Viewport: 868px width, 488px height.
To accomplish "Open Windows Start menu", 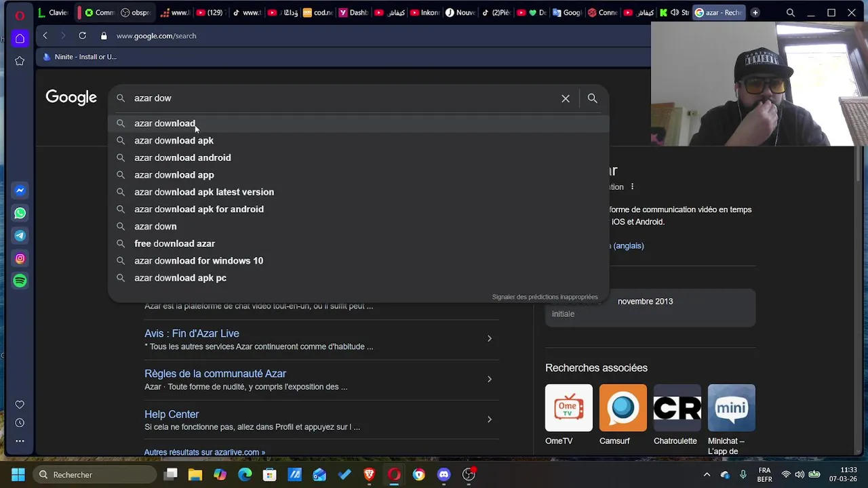I will (18, 474).
